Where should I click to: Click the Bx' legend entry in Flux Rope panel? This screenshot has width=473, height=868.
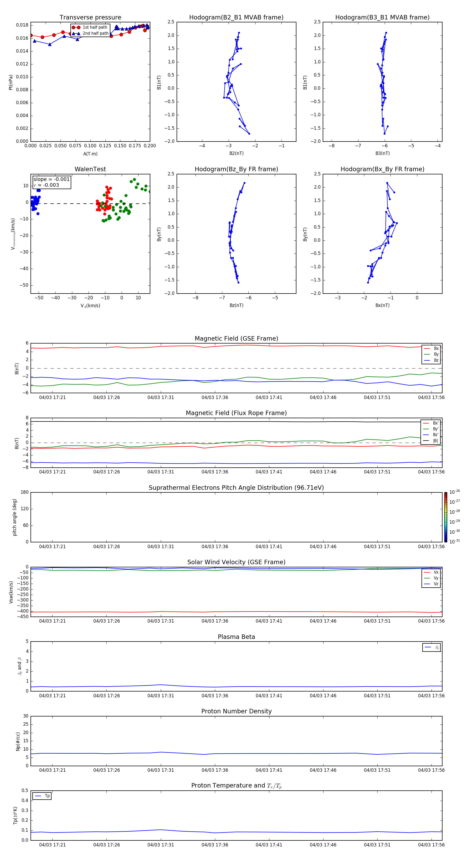coord(431,423)
